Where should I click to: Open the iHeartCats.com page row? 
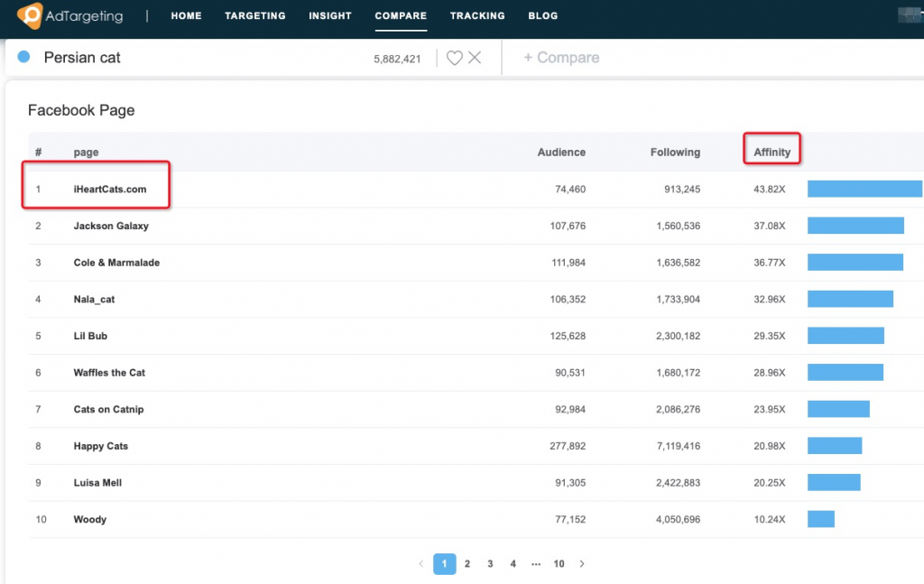click(475, 190)
